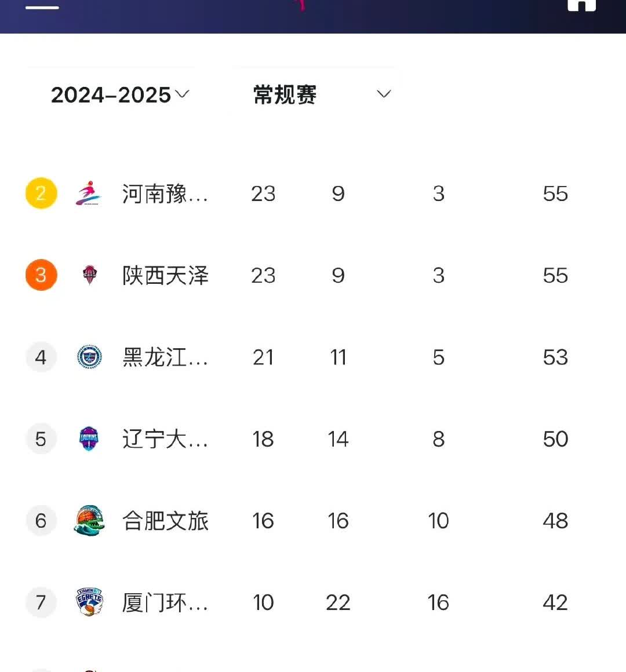Select the truncated 黑龙江… team name
This screenshot has width=626, height=672.
165,357
